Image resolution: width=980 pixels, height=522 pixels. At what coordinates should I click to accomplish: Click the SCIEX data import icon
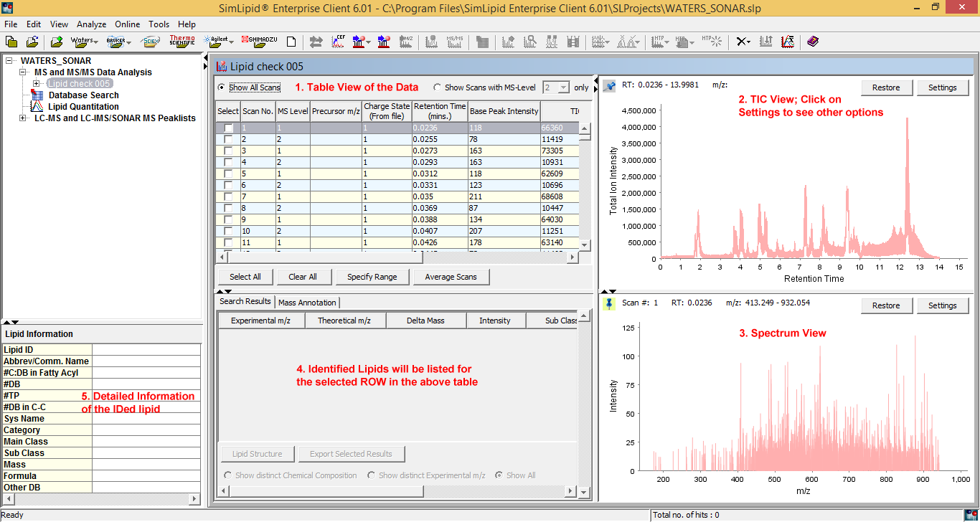[x=151, y=42]
